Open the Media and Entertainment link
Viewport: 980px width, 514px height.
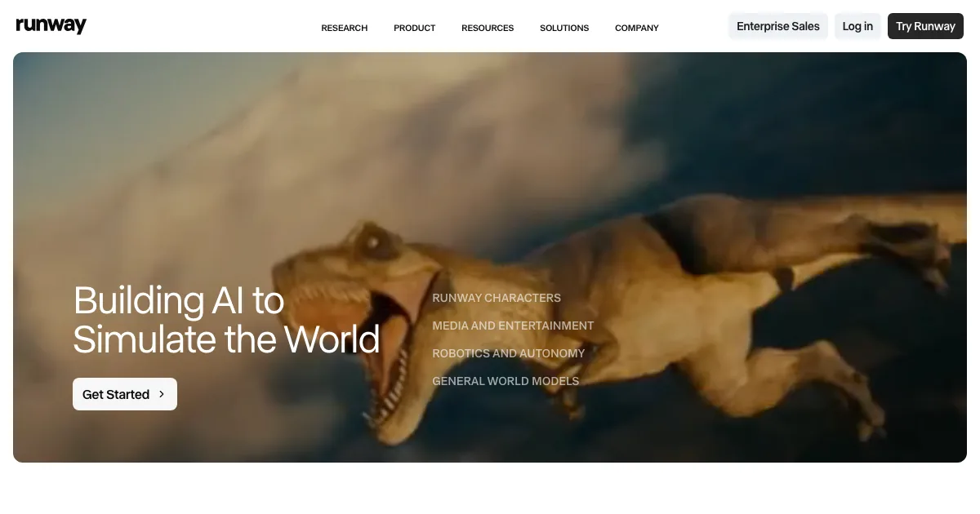[x=513, y=326]
